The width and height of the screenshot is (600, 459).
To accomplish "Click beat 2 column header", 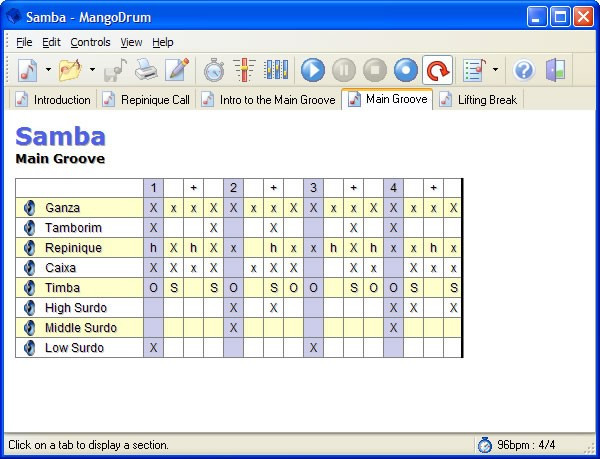I will coord(233,188).
